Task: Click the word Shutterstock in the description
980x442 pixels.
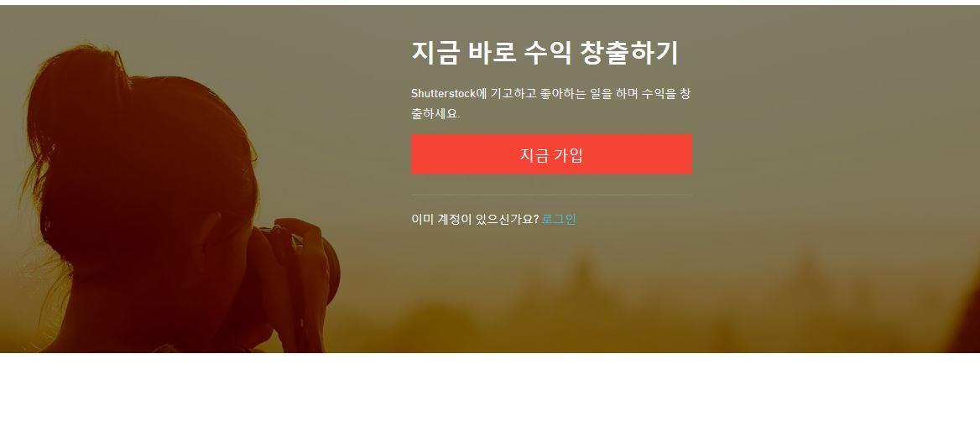Action: (x=443, y=94)
